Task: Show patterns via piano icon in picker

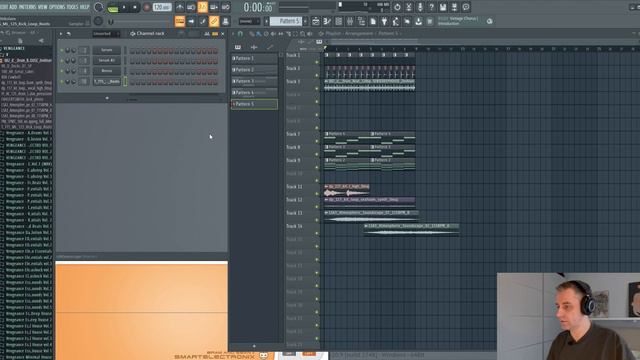Action: pos(238,47)
